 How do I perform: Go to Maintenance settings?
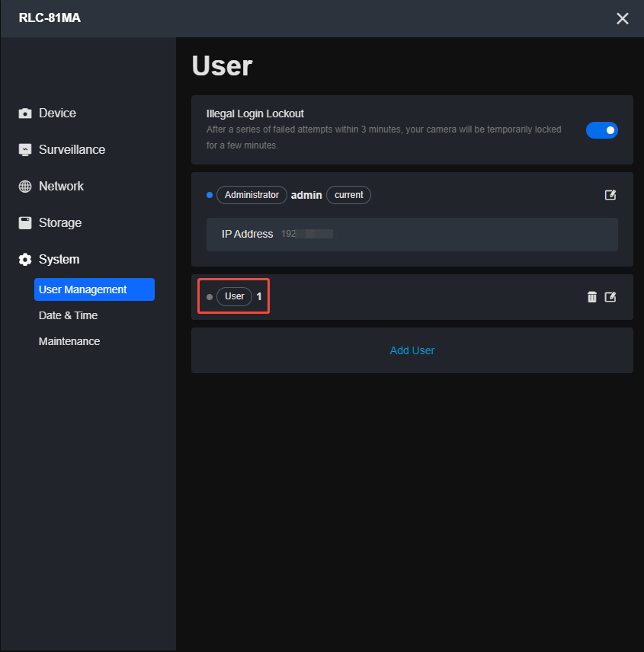69,341
